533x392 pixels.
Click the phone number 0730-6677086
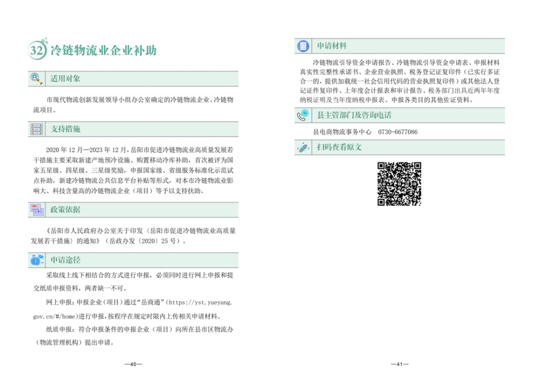[398, 132]
